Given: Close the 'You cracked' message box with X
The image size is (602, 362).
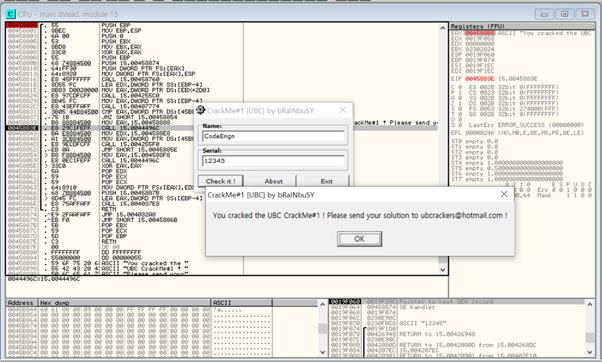Looking at the screenshot, I should coord(504,194).
